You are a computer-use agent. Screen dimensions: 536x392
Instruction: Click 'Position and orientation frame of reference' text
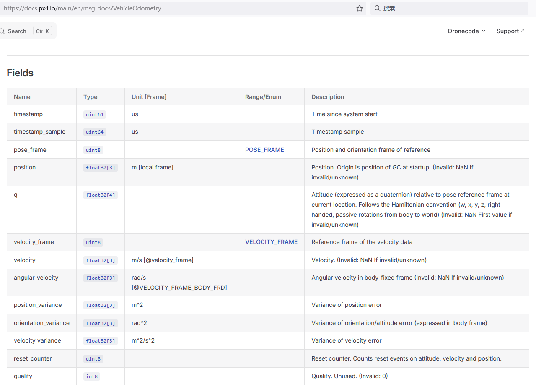[371, 150]
